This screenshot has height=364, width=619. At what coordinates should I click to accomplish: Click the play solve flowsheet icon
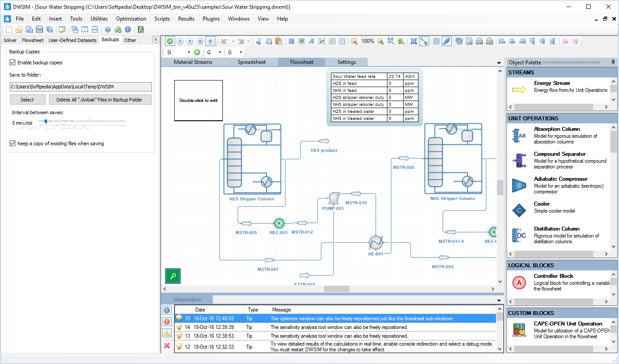[180, 41]
